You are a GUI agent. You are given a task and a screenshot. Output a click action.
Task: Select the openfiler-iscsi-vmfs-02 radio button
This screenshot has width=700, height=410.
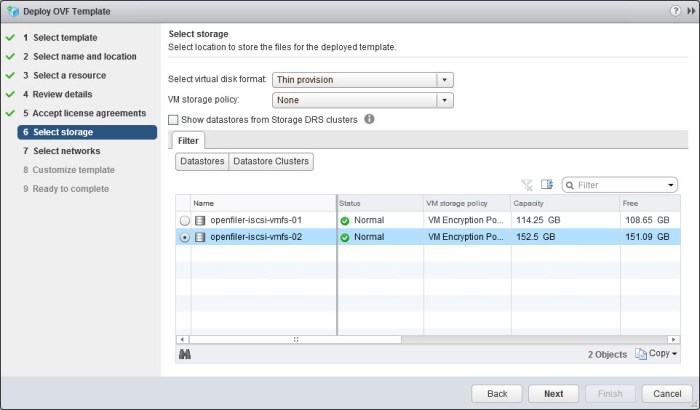[183, 237]
